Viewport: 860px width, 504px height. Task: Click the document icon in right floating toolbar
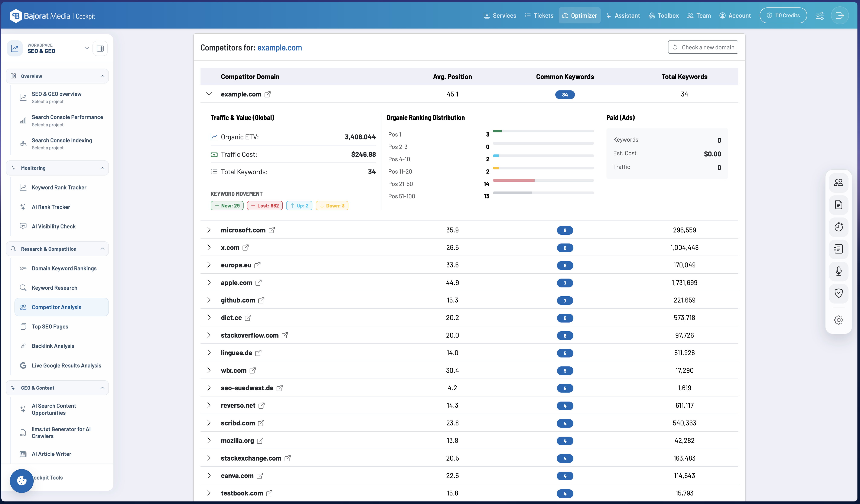[x=838, y=205]
